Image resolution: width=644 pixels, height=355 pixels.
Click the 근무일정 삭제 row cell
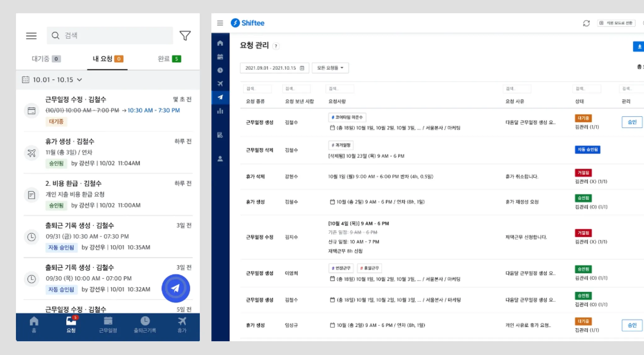[259, 150]
